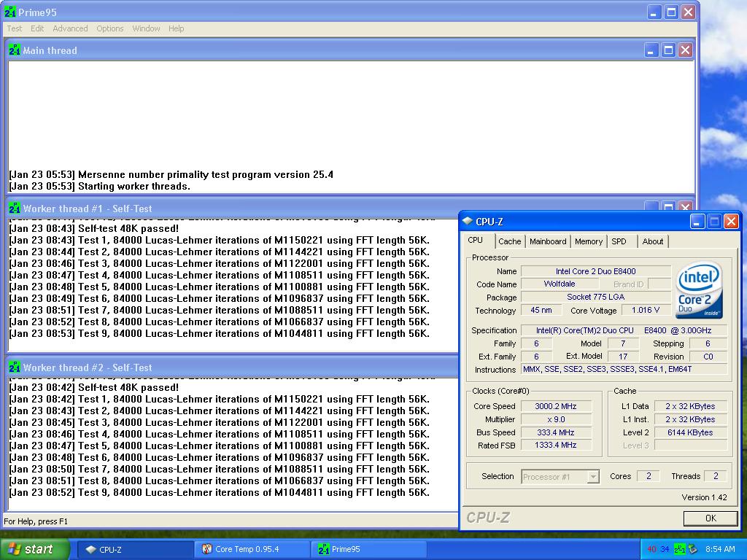The height and width of the screenshot is (560, 747).
Task: Switch to the Cache tab in CPU-Z
Action: [x=510, y=241]
